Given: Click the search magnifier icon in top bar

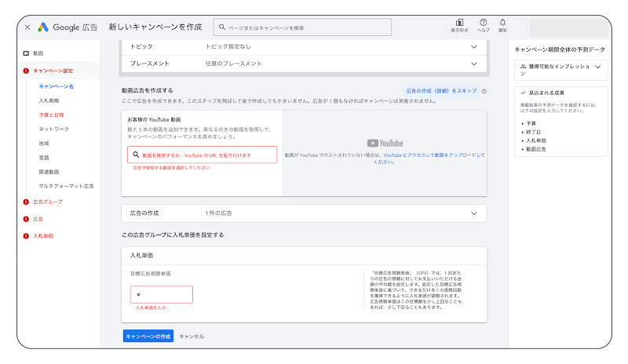Looking at the screenshot, I should (x=222, y=27).
